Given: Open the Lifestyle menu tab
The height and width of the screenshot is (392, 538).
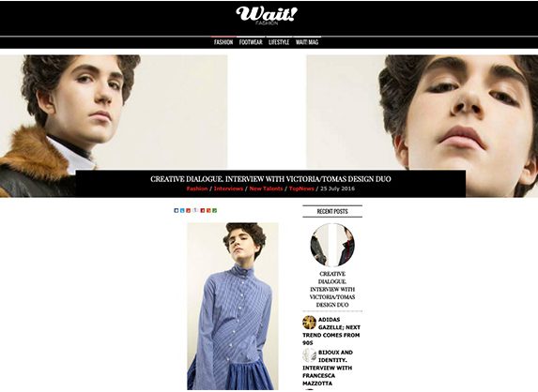Looking at the screenshot, I should (279, 42).
